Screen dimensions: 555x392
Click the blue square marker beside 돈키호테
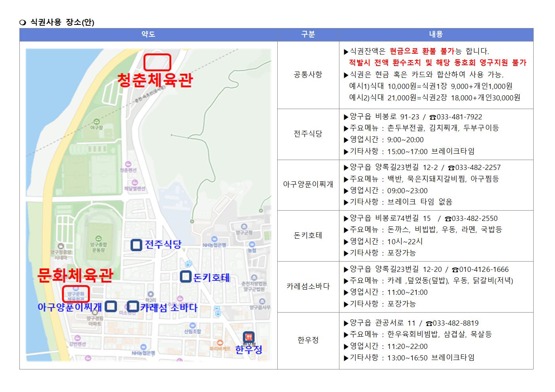(186, 277)
